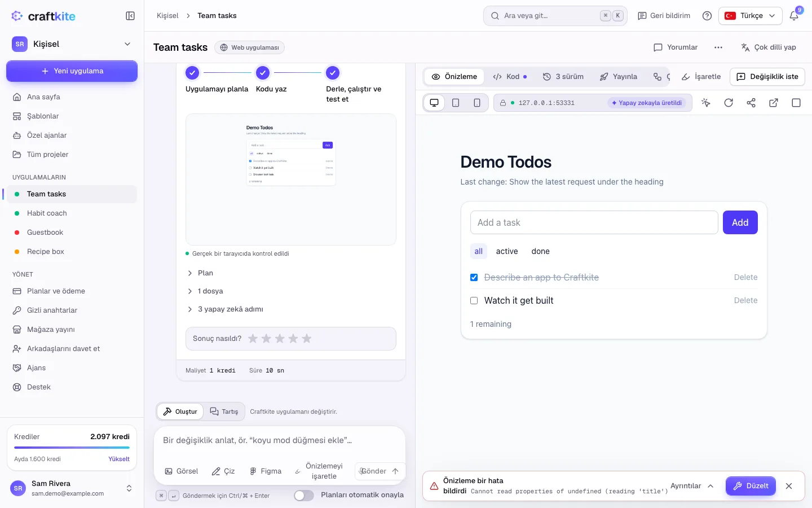Expand error Ayrıntılar chevron

pos(692,486)
